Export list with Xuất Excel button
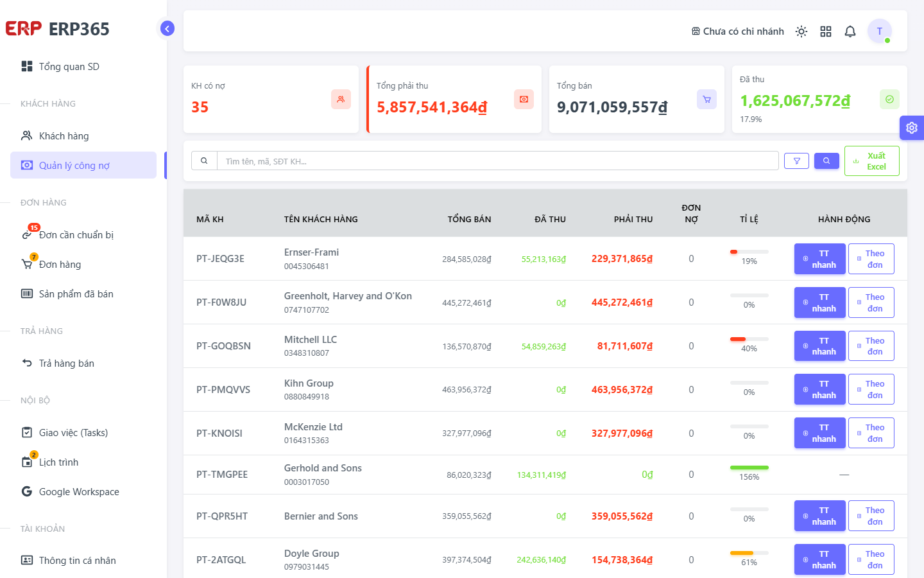Screen dimensions: 924x578 (872, 161)
